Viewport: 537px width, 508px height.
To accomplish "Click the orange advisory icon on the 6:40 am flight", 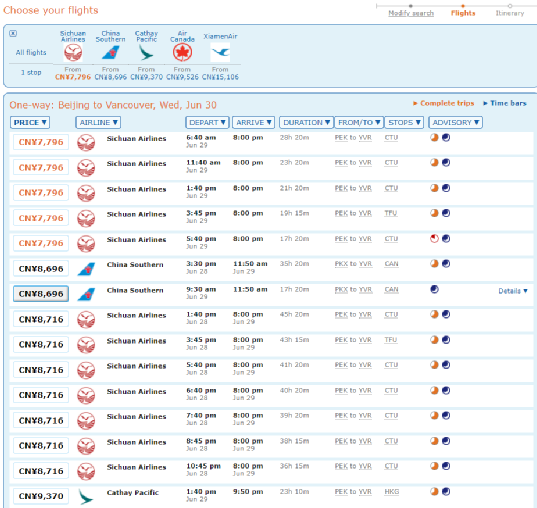I will [x=434, y=138].
